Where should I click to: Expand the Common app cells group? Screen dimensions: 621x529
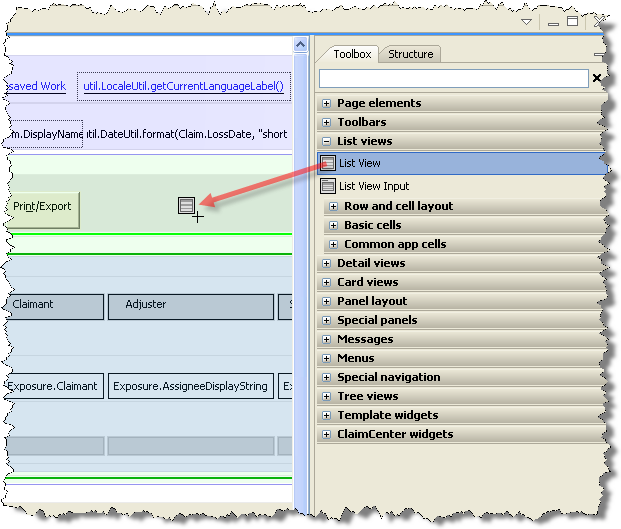point(334,244)
